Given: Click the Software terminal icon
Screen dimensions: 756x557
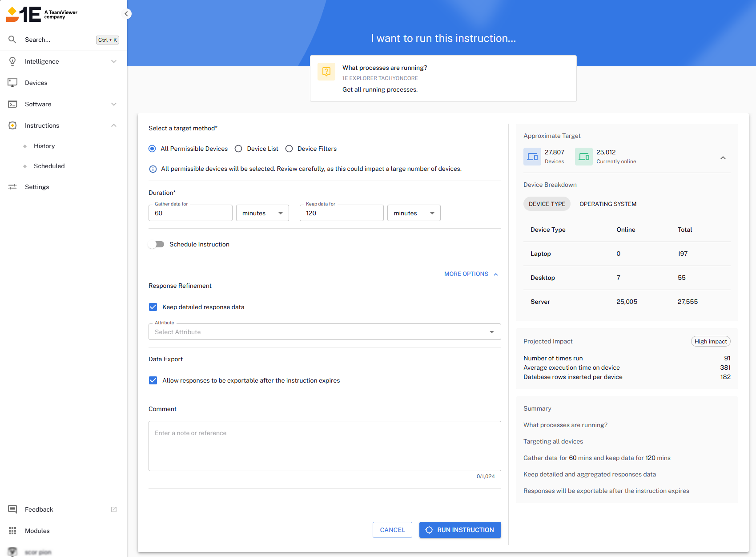Looking at the screenshot, I should coord(12,104).
